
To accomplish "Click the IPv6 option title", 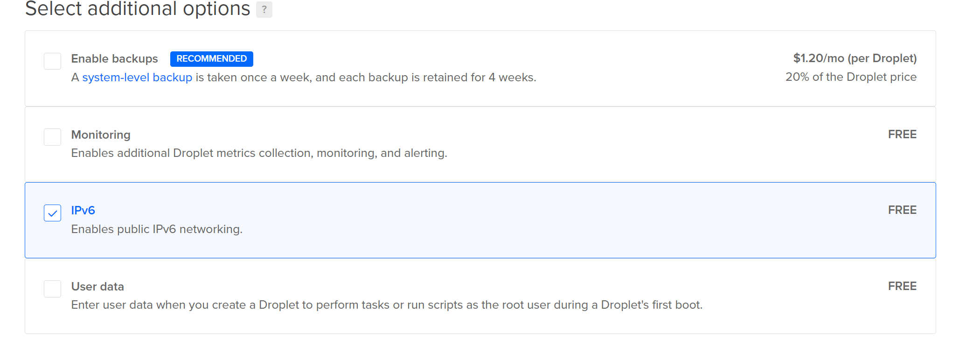I will pyautogui.click(x=83, y=211).
